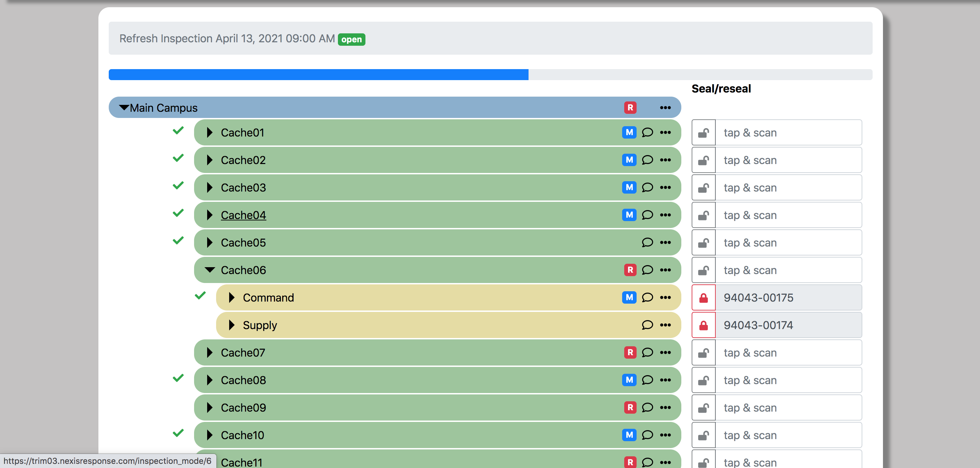Screen dimensions: 980x468
Task: Click the blue inspection progress bar
Action: 318,75
